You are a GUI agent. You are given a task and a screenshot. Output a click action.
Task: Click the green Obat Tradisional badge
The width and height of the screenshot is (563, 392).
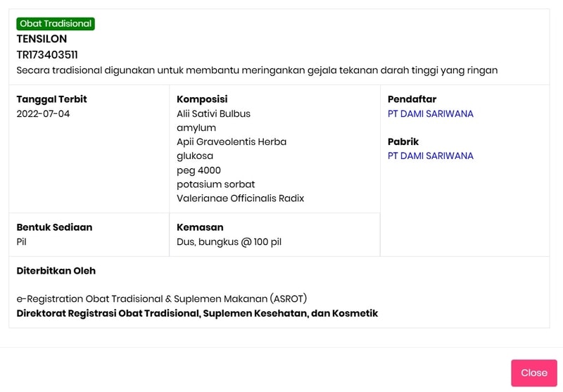[56, 24]
